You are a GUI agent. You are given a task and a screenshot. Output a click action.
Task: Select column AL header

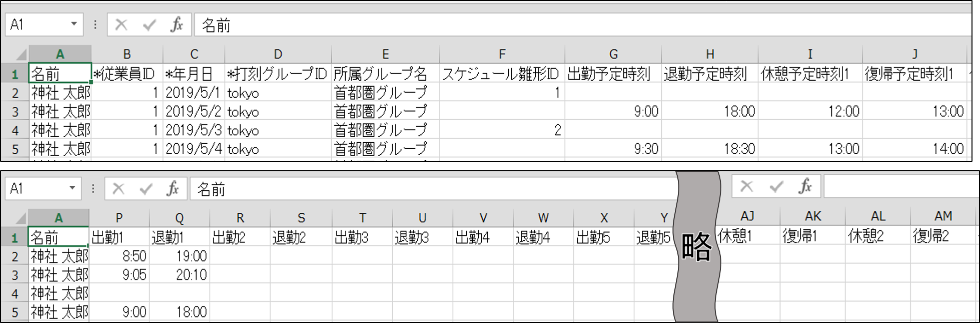pyautogui.click(x=878, y=216)
